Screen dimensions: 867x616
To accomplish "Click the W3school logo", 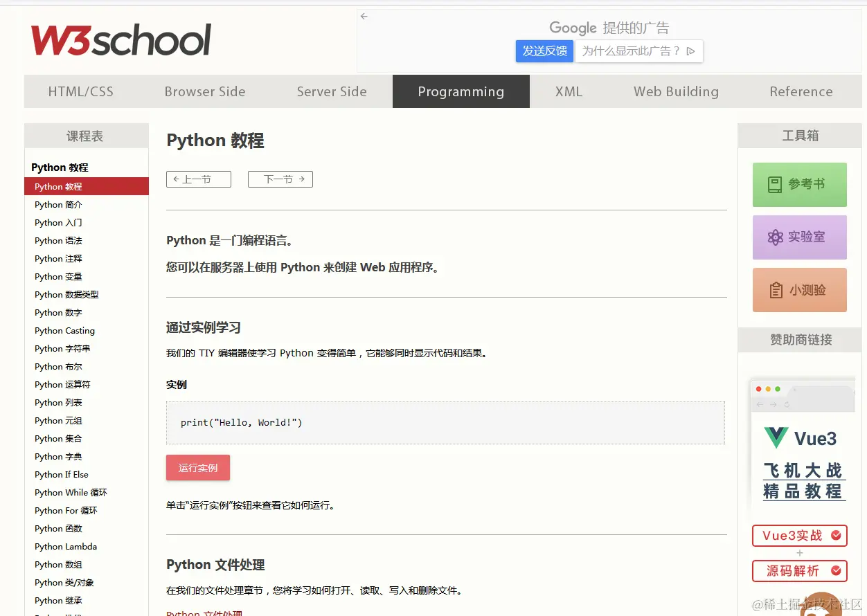I will click(x=121, y=41).
